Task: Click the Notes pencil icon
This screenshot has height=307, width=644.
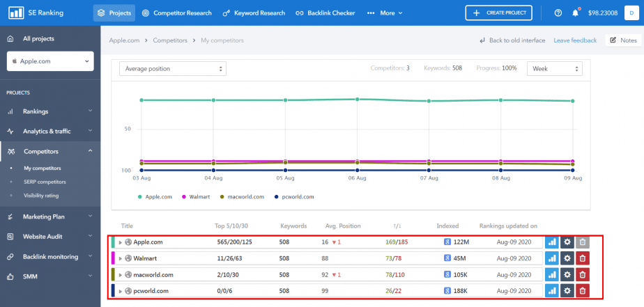Action: coord(613,40)
